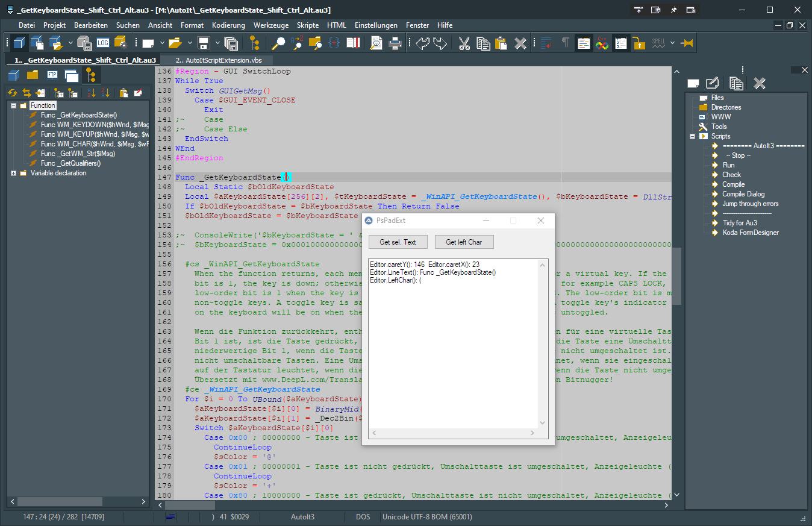This screenshot has height=526, width=812.
Task: Toggle read-only lock icon
Action: 639,43
